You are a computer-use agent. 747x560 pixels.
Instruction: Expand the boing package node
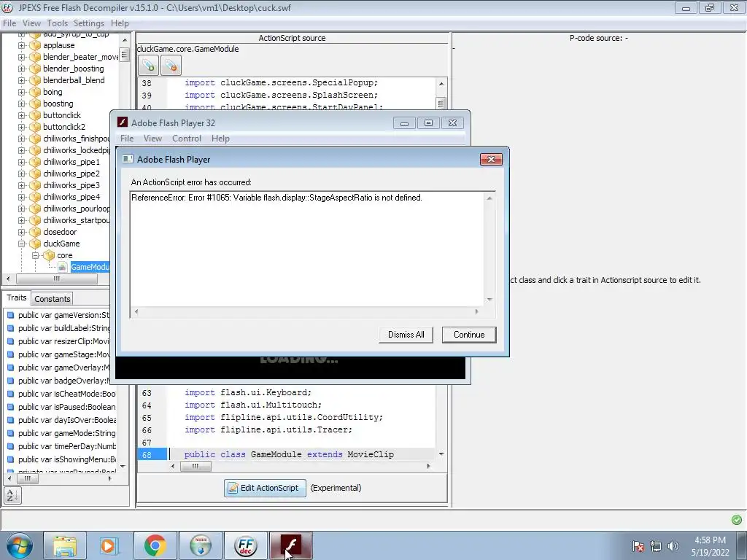point(21,92)
